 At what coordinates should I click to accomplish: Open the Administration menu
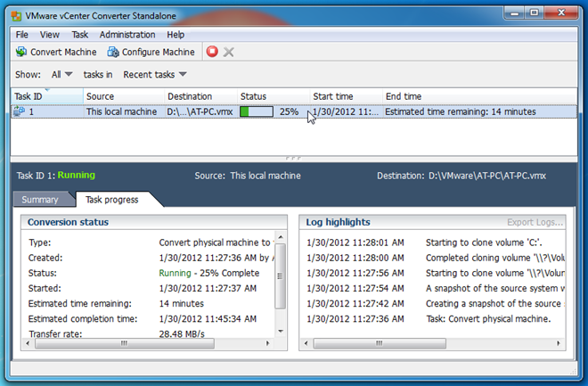(127, 35)
